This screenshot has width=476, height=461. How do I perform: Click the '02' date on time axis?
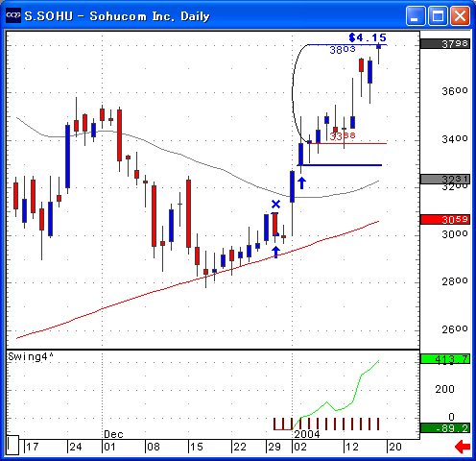click(300, 447)
